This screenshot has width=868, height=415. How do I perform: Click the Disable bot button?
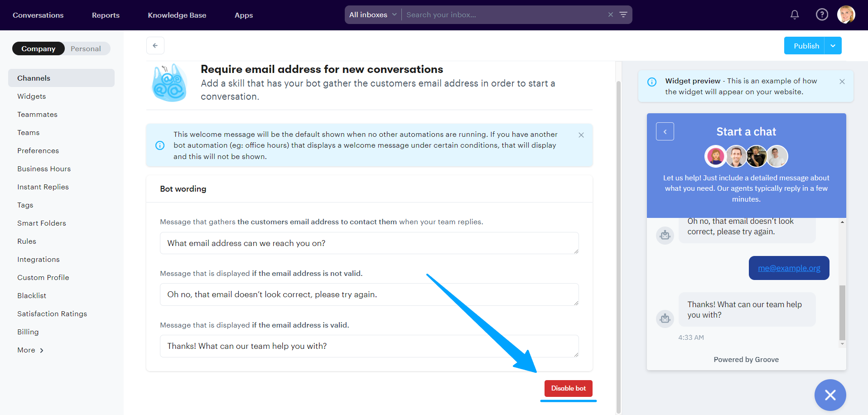tap(568, 388)
